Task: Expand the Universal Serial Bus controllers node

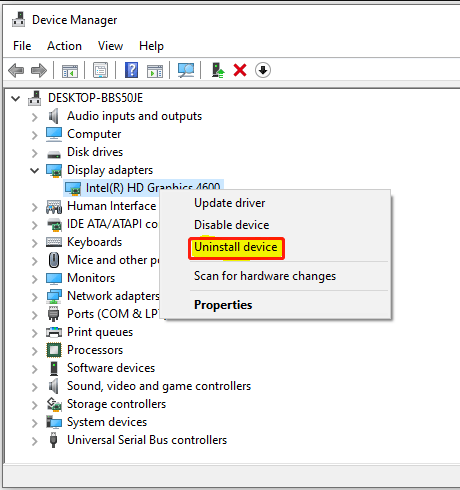Action: tap(34, 441)
